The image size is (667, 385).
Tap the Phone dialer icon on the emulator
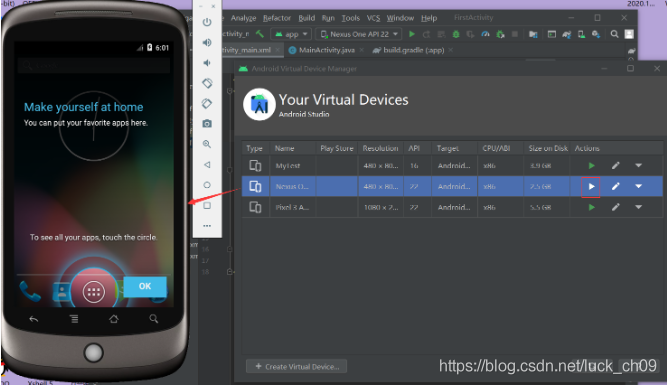30,291
